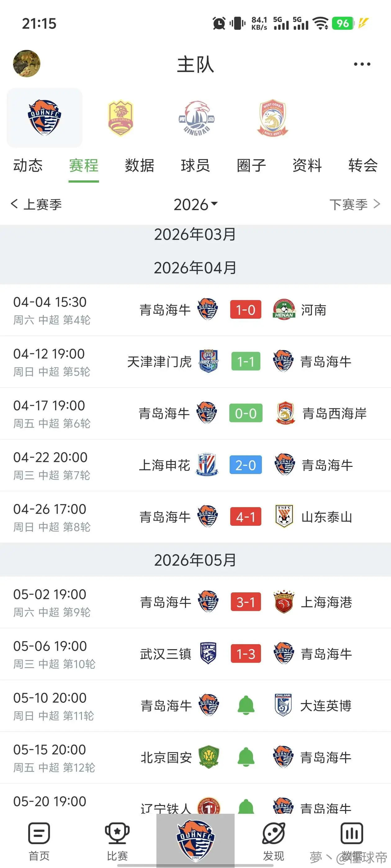Switch to the 数据 tab
This screenshot has width=391, height=868.
pyautogui.click(x=139, y=166)
